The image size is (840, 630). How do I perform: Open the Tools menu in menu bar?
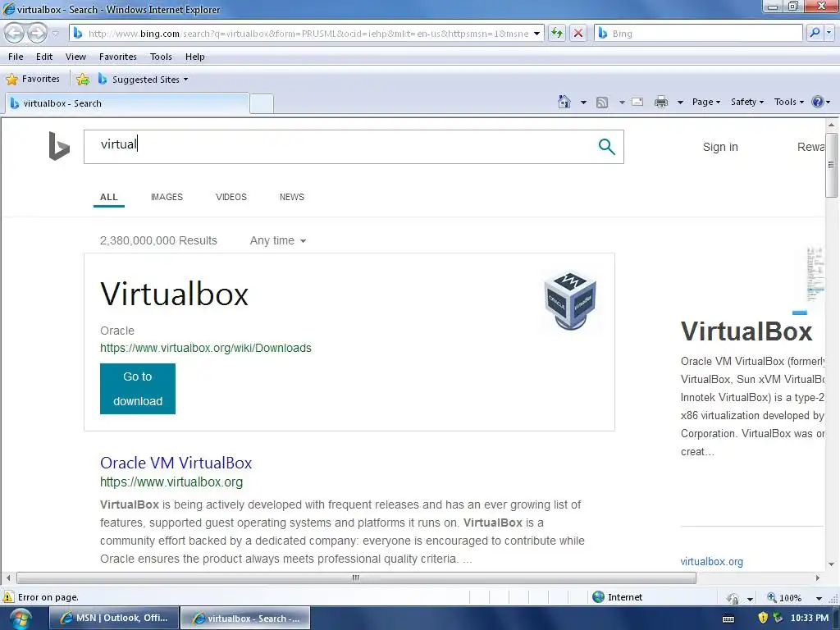pyautogui.click(x=161, y=57)
